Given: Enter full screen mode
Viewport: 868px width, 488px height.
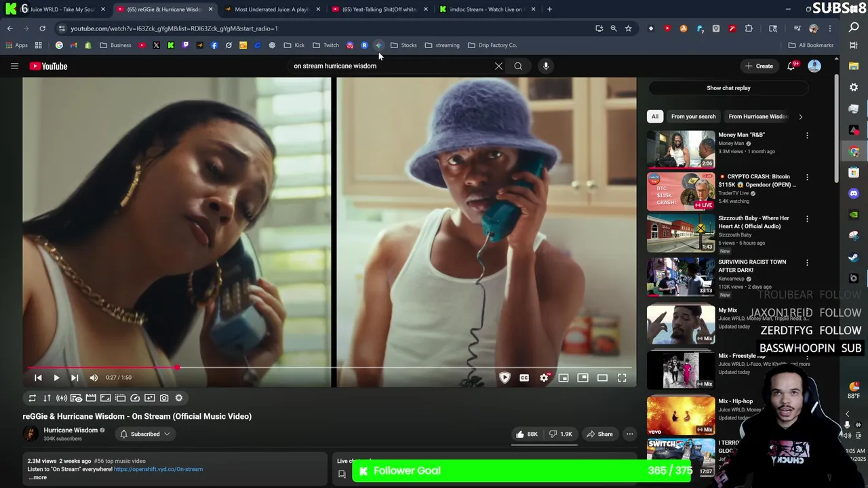Looking at the screenshot, I should (622, 378).
